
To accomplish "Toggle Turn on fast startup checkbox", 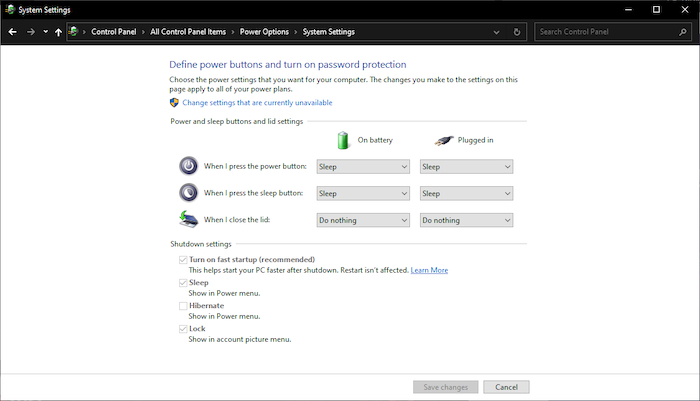I will (183, 260).
